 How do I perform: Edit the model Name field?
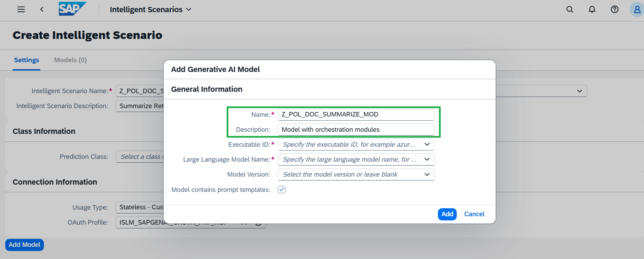coord(356,114)
